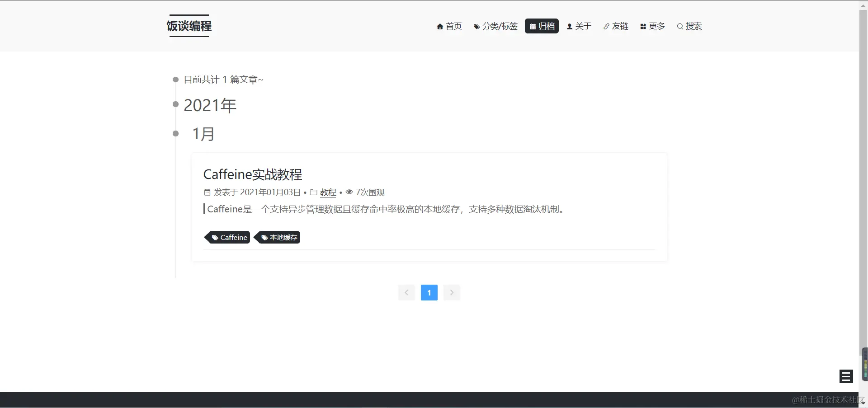Open the article Caffeine实战教程
Screen dimensions: 868x408
tap(252, 174)
